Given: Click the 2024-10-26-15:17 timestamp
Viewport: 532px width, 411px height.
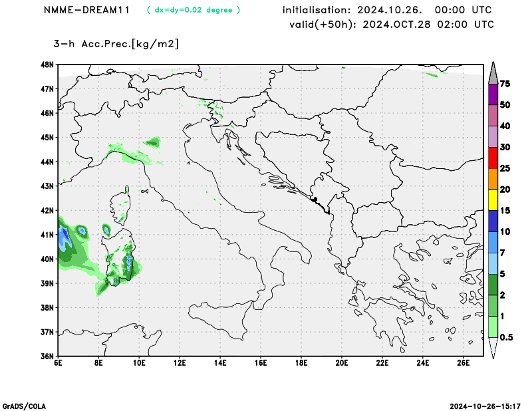Looking at the screenshot, I should coord(485,406).
